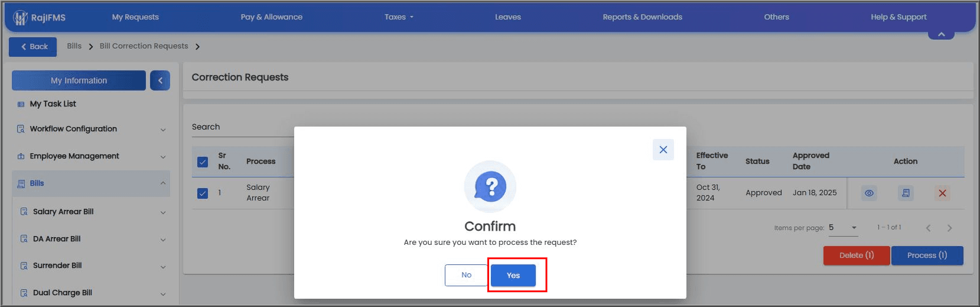The image size is (980, 307).
Task: Open My Task List
Action: (53, 104)
